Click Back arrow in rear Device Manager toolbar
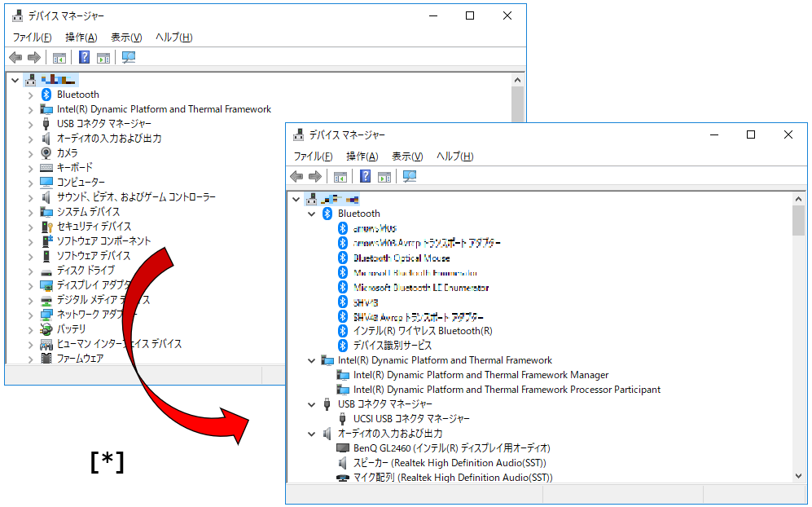The image size is (812, 507). 15,58
